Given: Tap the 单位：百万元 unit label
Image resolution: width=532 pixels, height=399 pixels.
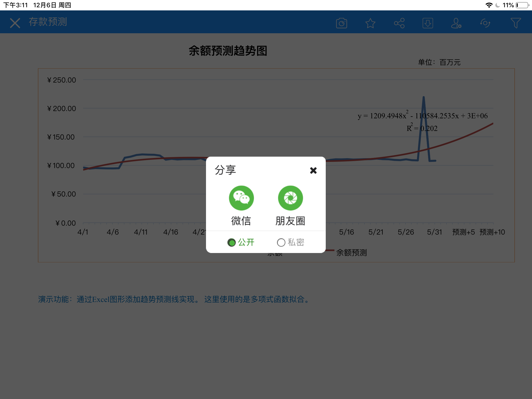Looking at the screenshot, I should [439, 62].
